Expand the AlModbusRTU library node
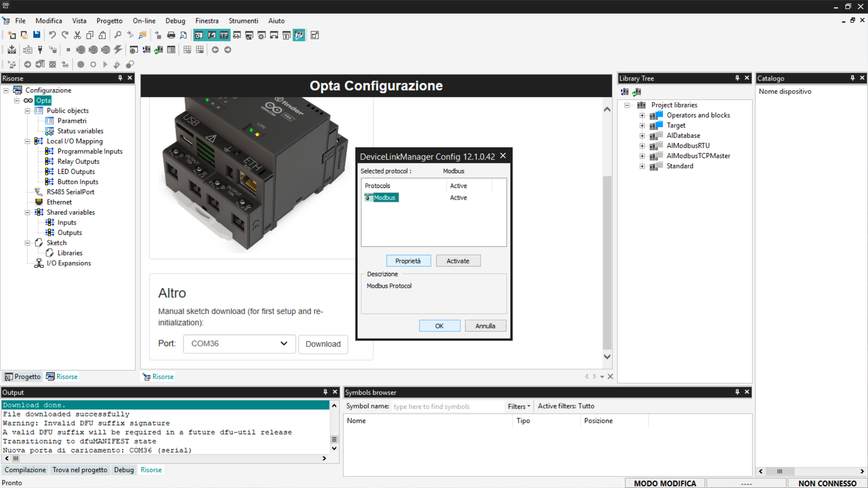Image resolution: width=868 pixels, height=488 pixels. (x=642, y=146)
